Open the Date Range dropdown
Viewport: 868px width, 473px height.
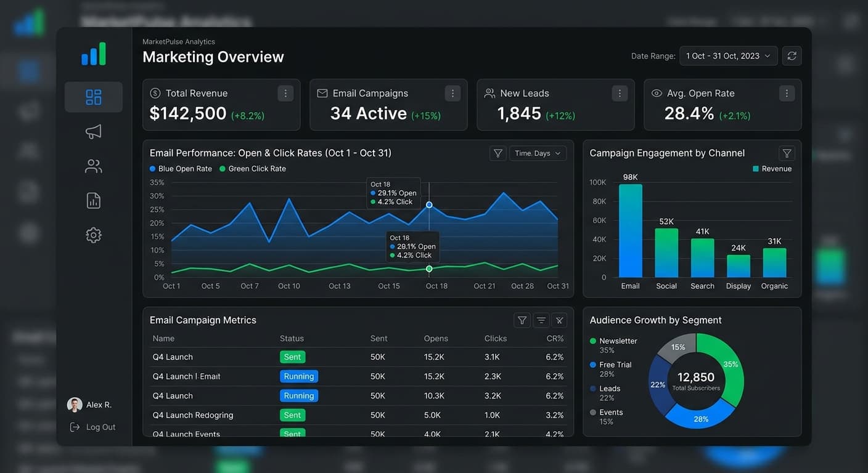(x=728, y=55)
